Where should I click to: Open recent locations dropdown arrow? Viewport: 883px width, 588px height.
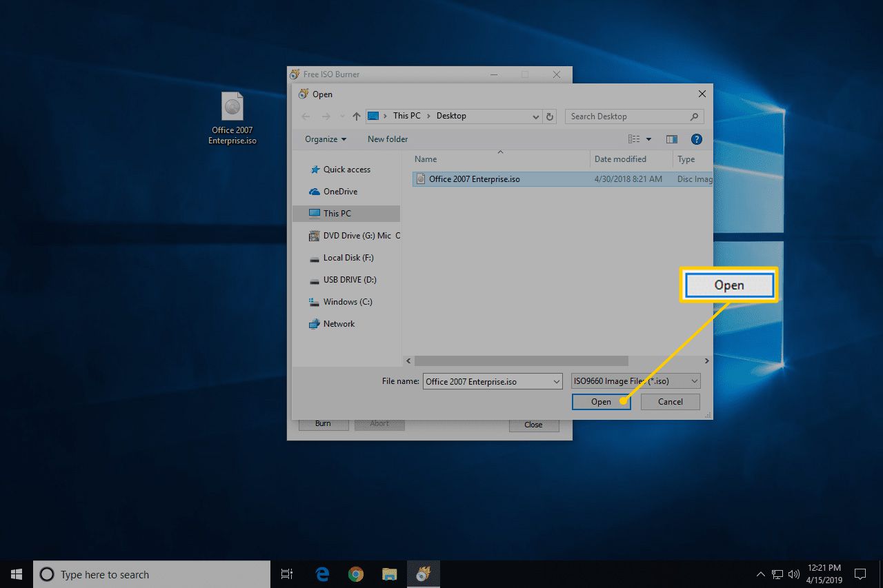click(343, 116)
